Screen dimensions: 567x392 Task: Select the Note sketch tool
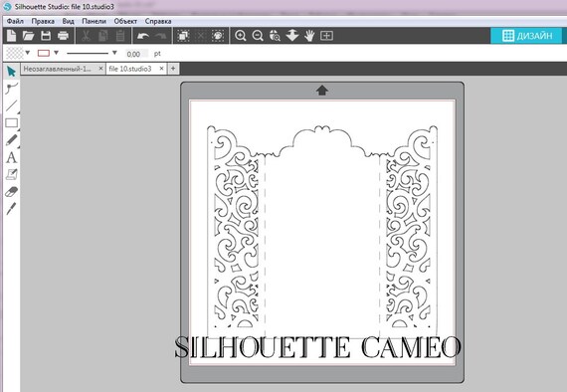point(12,175)
